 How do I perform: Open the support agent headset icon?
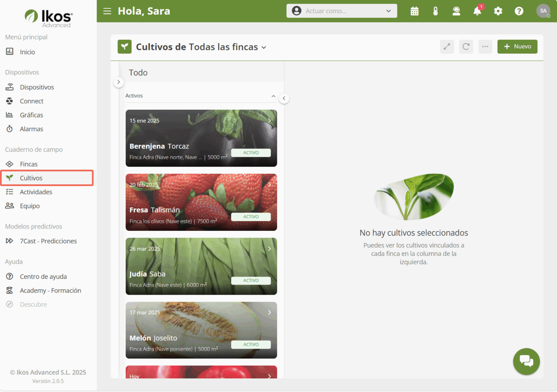[456, 11]
